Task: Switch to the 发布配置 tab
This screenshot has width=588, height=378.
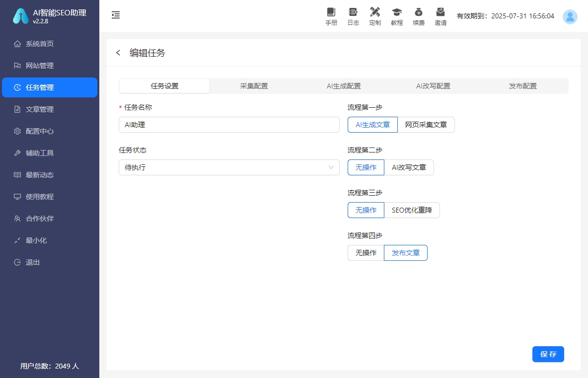Action: click(523, 86)
